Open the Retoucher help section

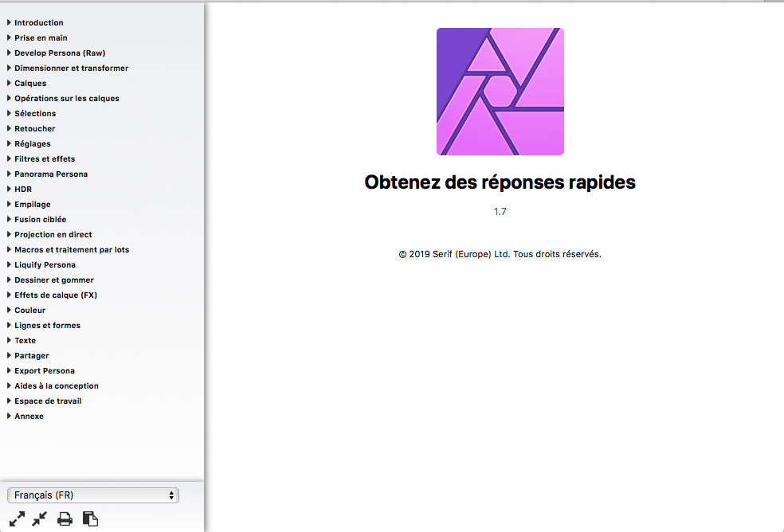35,128
